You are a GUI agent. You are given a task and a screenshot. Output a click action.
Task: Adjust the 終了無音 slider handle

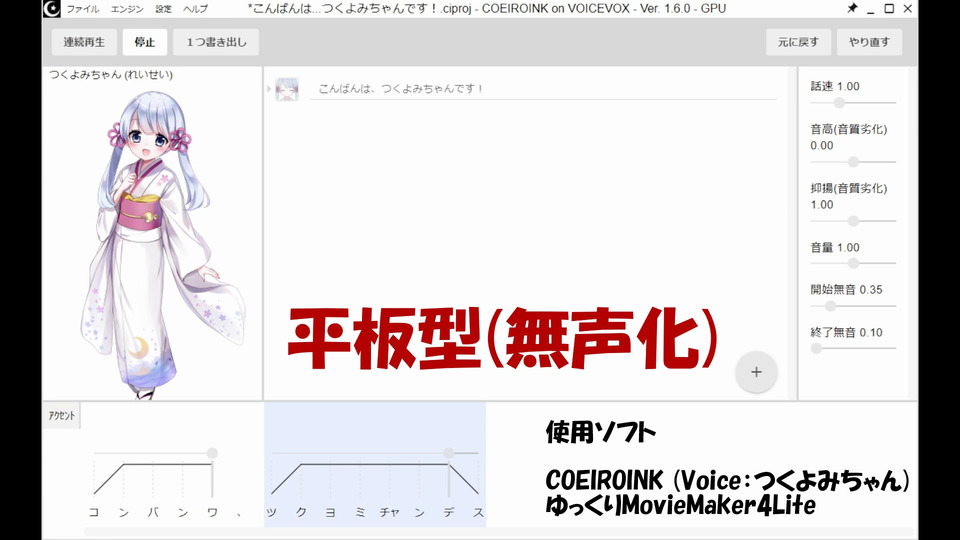(816, 348)
